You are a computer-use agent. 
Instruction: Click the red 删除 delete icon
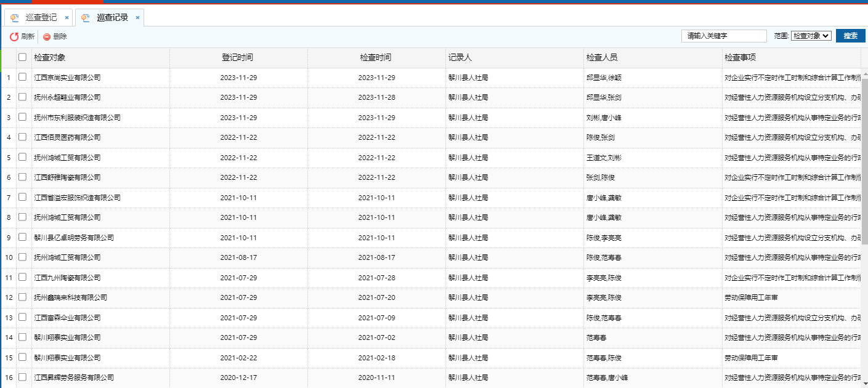[x=47, y=37]
